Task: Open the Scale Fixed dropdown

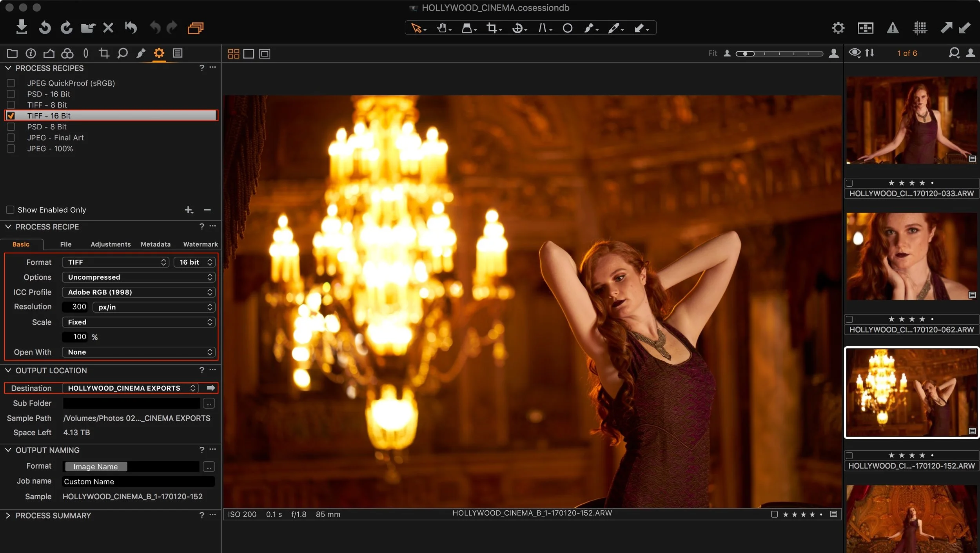Action: [x=138, y=322]
